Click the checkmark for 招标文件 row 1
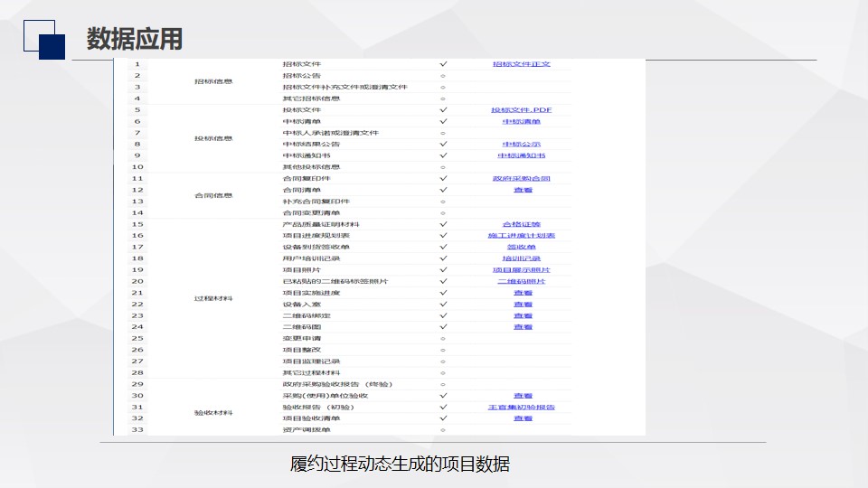 [x=443, y=64]
